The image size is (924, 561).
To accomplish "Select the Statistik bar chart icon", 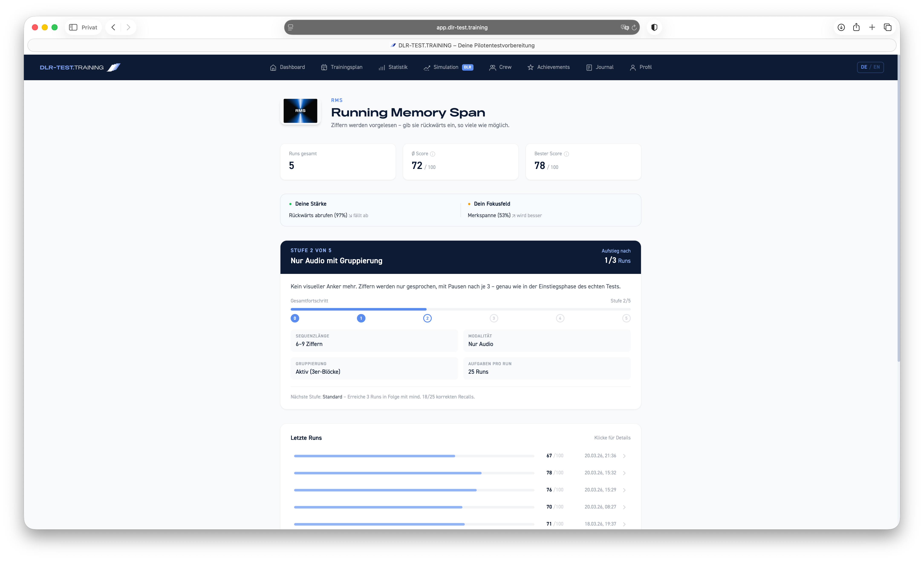I will [x=381, y=67].
